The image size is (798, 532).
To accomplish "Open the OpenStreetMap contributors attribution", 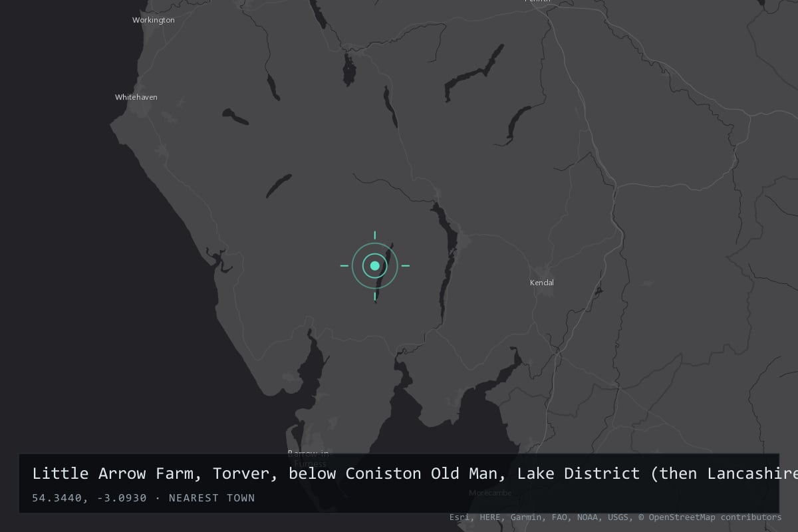I will coord(710,517).
